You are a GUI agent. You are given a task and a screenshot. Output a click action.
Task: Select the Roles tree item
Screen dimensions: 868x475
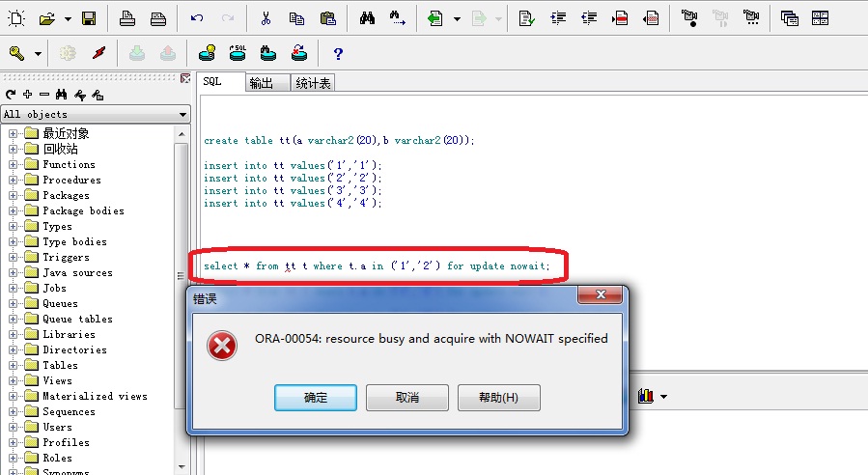[58, 458]
